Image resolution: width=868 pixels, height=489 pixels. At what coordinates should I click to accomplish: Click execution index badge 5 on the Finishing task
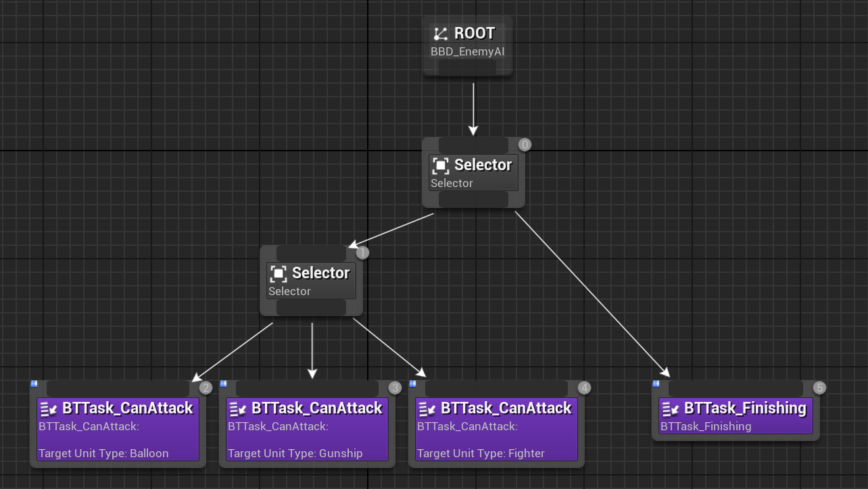819,388
